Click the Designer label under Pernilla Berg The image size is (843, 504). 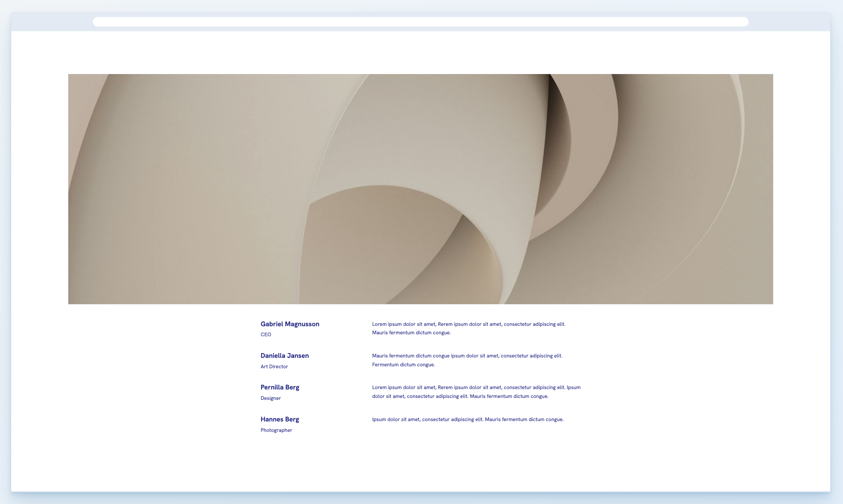point(271,398)
